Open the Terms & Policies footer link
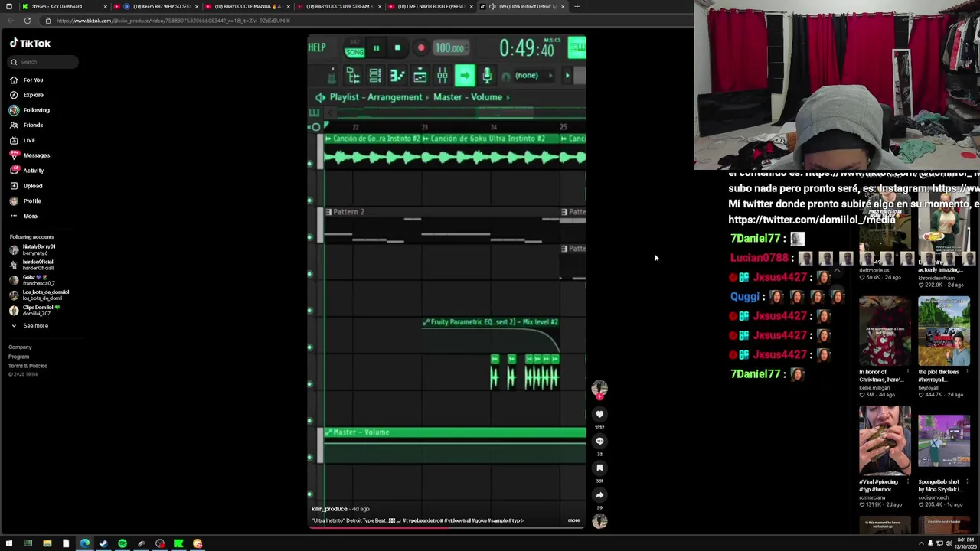Screen dimensions: 980x551 click(x=28, y=366)
